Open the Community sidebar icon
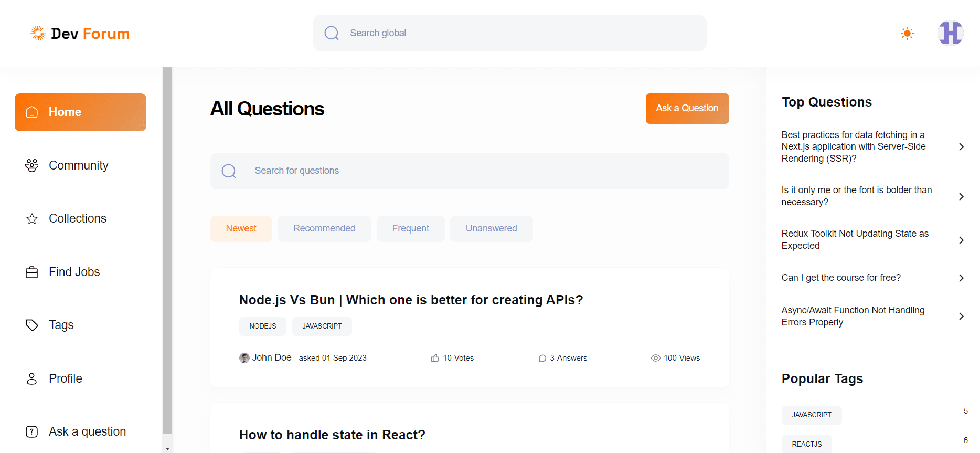Image resolution: width=980 pixels, height=453 pixels. tap(32, 165)
